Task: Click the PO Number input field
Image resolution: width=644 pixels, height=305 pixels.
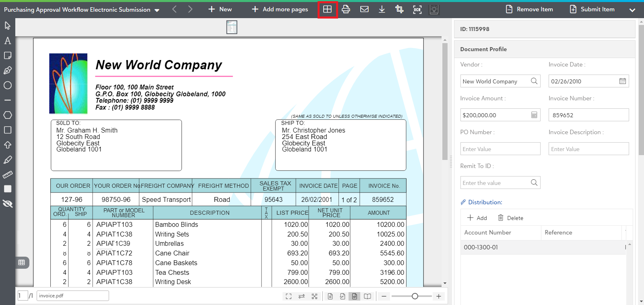Action: click(500, 149)
